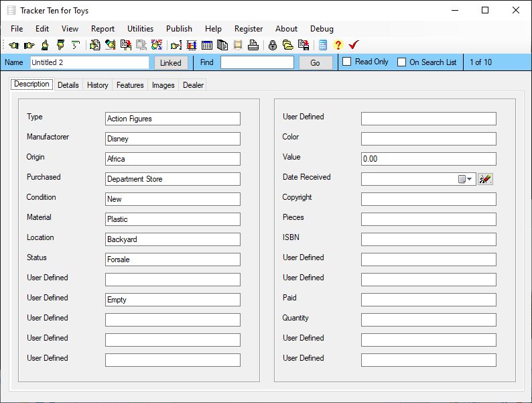The width and height of the screenshot is (532, 403).
Task: Click the red checkmark toolbar icon
Action: tap(354, 45)
